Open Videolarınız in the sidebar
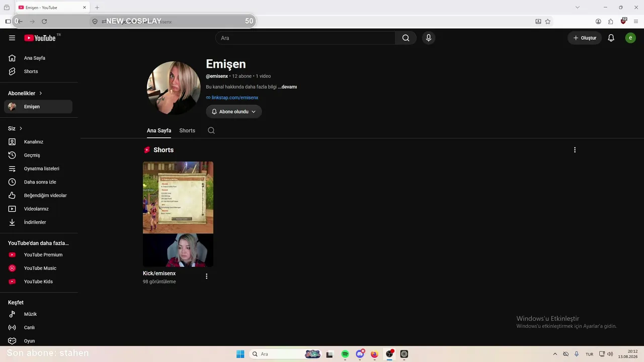Viewport: 644px width, 362px height. click(38, 209)
